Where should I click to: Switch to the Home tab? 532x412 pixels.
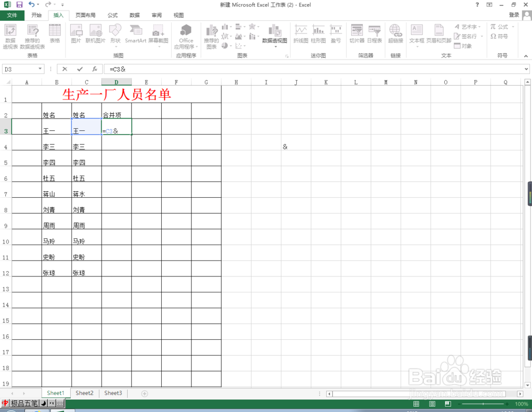coord(36,15)
